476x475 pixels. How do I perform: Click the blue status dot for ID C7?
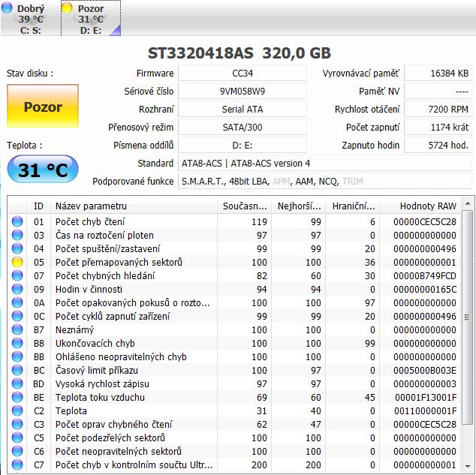pyautogui.click(x=17, y=464)
